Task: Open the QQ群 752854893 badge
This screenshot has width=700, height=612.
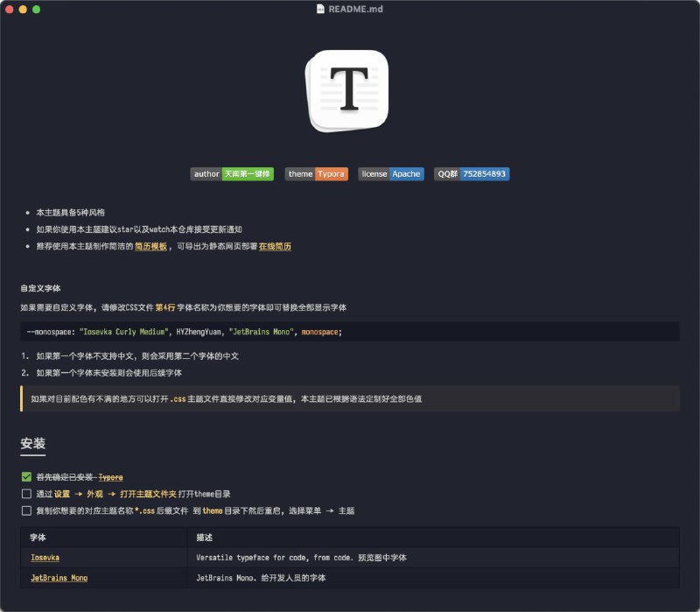Action: tap(472, 173)
